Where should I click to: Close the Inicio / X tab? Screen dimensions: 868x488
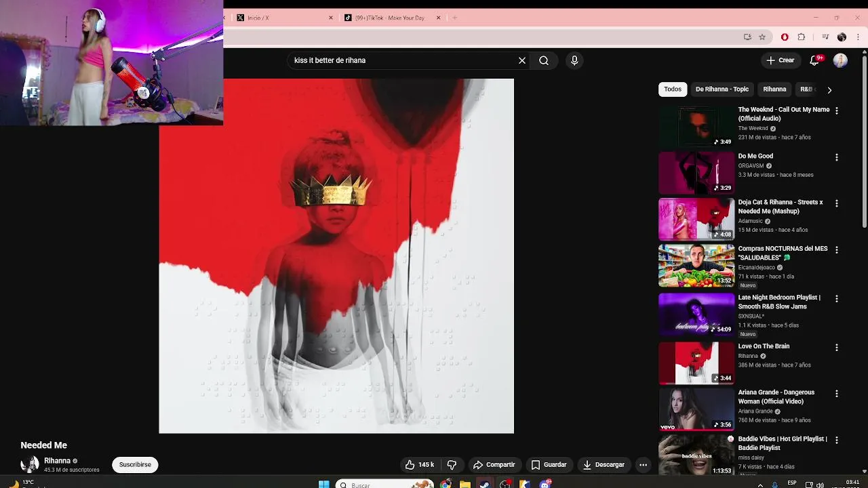point(331,18)
